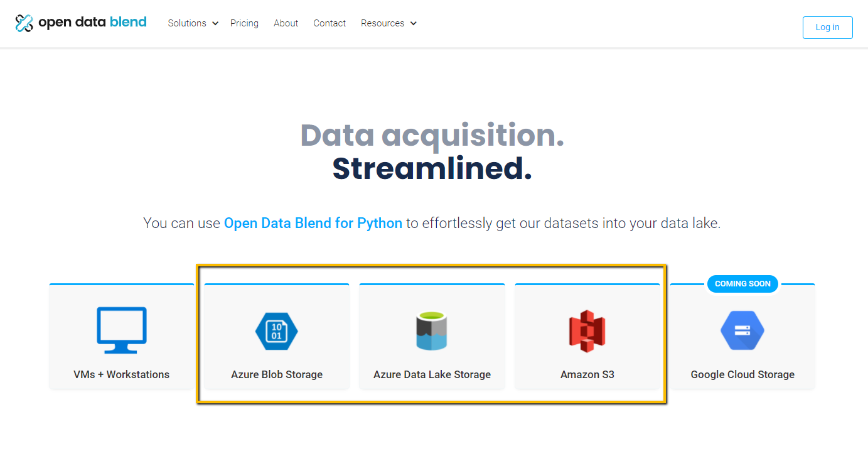Select the Google Cloud Storage icon
Image resolution: width=868 pixels, height=456 pixels.
[x=742, y=331]
